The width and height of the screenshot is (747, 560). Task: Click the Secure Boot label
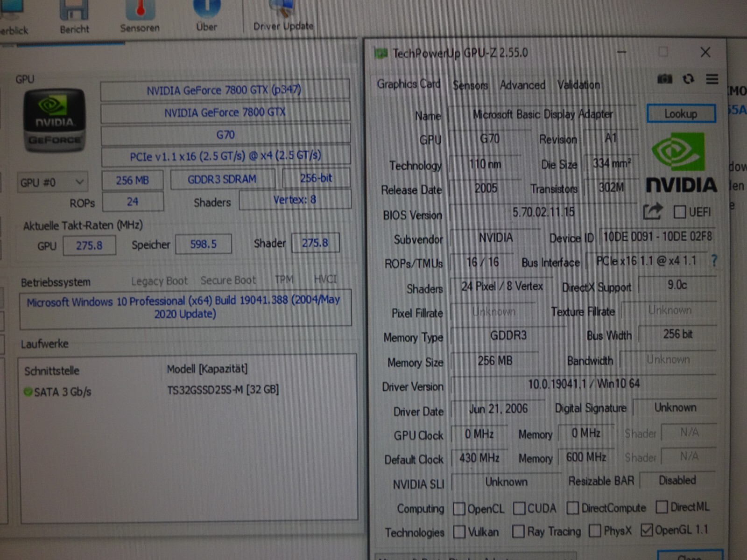pyautogui.click(x=228, y=280)
